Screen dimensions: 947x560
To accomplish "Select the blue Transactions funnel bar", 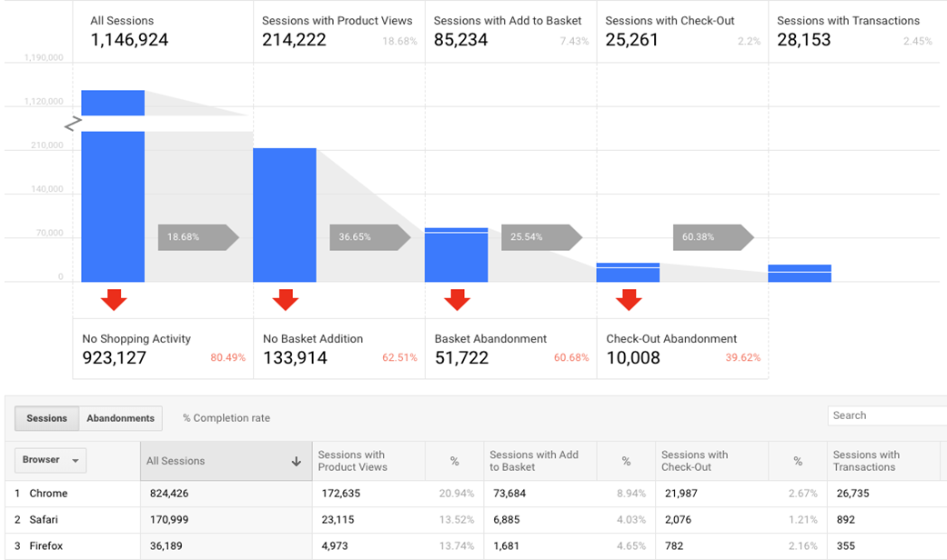I will (800, 274).
